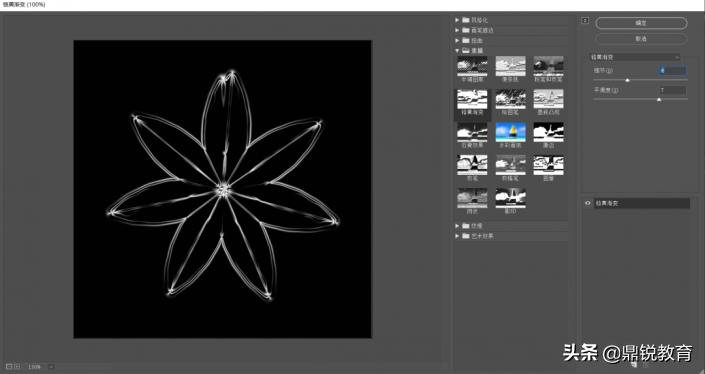Toggle the eye icon of the 铬黄渐变 effect layer

coord(588,203)
